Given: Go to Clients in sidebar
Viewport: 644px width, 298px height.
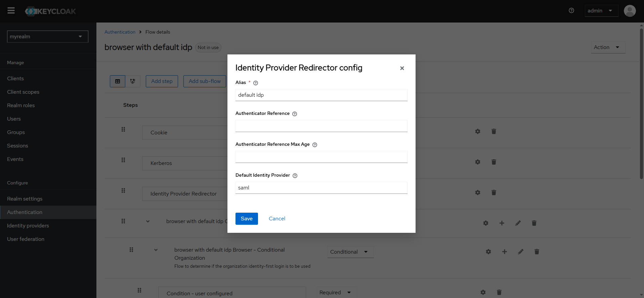Looking at the screenshot, I should click(15, 79).
